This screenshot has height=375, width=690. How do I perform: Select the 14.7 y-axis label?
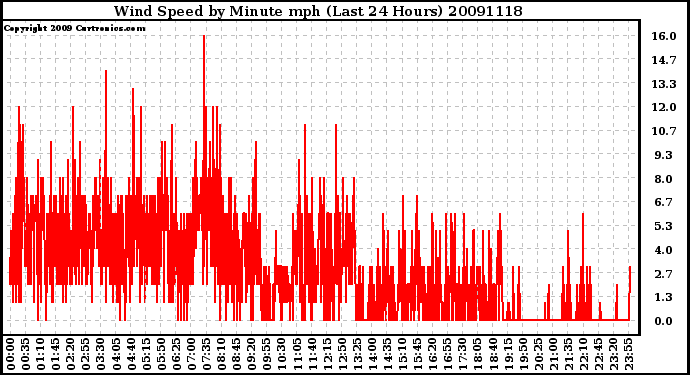(664, 60)
